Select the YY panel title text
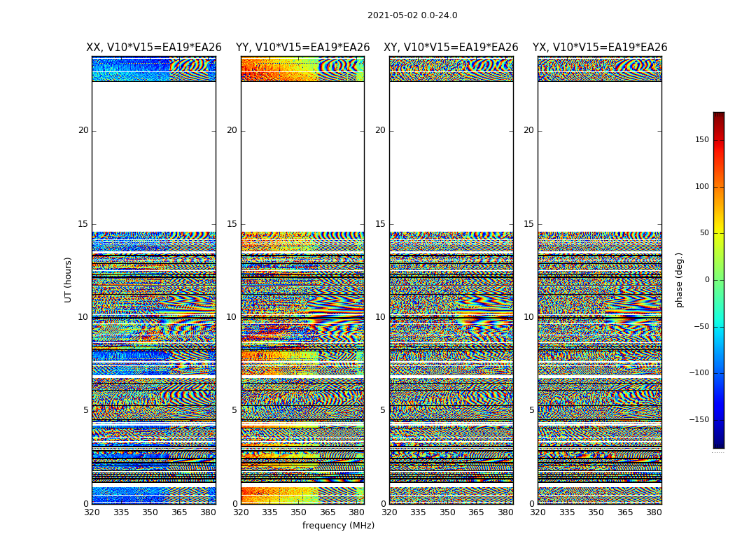The width and height of the screenshot is (735, 560). tap(302, 48)
